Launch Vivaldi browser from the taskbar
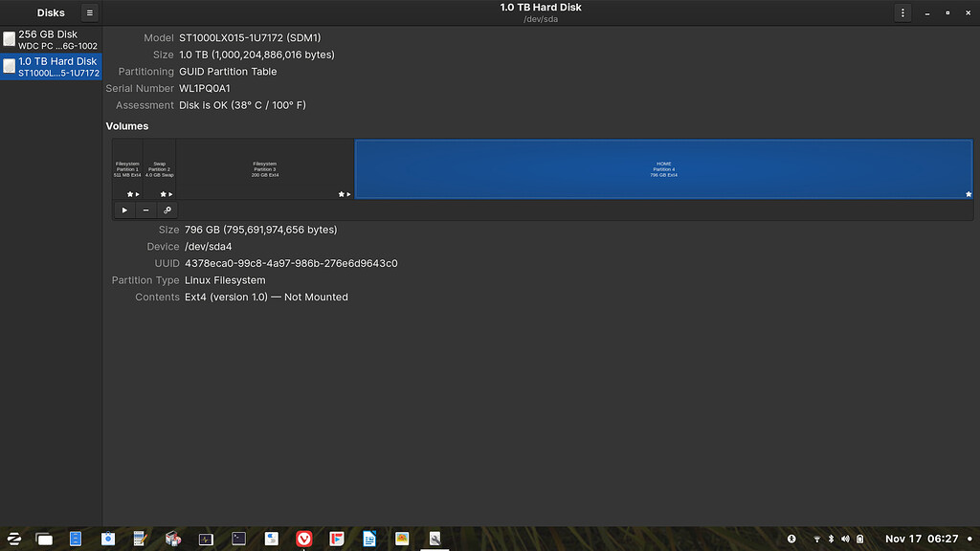The height and width of the screenshot is (551, 980). (x=303, y=539)
